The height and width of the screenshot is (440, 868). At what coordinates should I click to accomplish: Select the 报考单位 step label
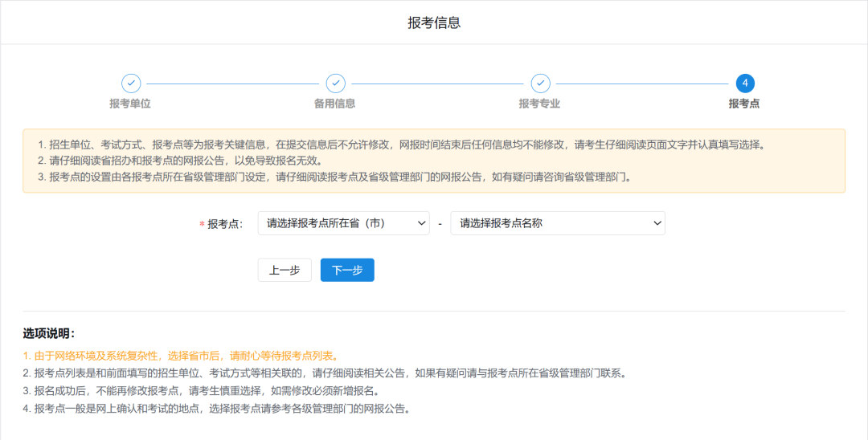coord(130,104)
